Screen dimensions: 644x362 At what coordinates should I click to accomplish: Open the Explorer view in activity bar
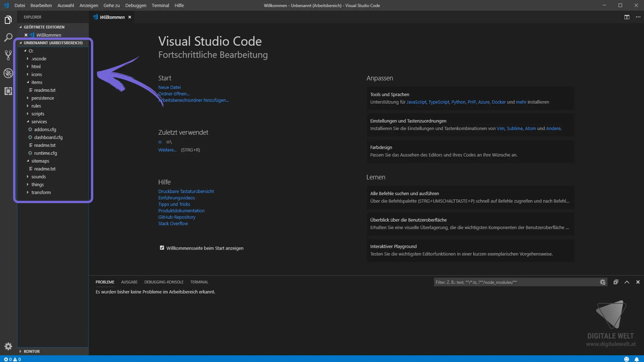pos(8,20)
